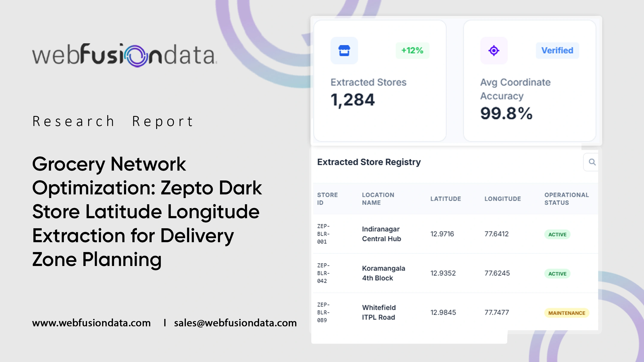Click latitude value 12.9845
Image resolution: width=644 pixels, height=362 pixels.
pyautogui.click(x=443, y=312)
